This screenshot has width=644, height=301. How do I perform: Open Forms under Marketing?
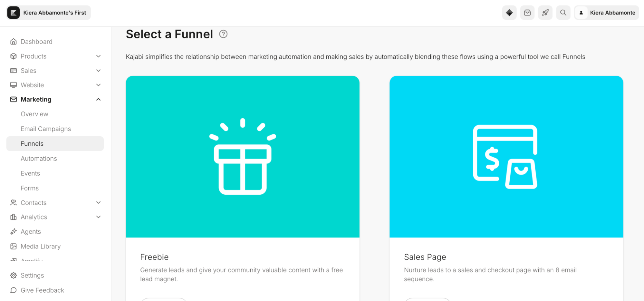tap(30, 188)
